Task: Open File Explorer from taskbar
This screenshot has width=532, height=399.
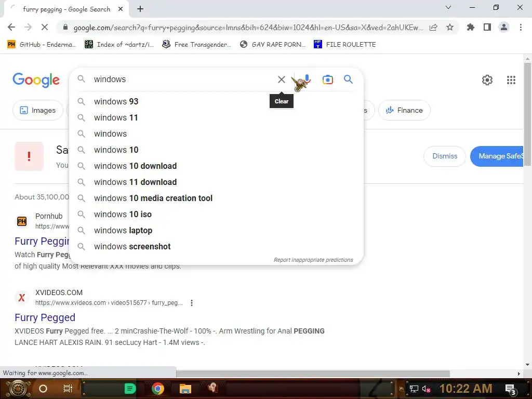Action: (x=185, y=389)
